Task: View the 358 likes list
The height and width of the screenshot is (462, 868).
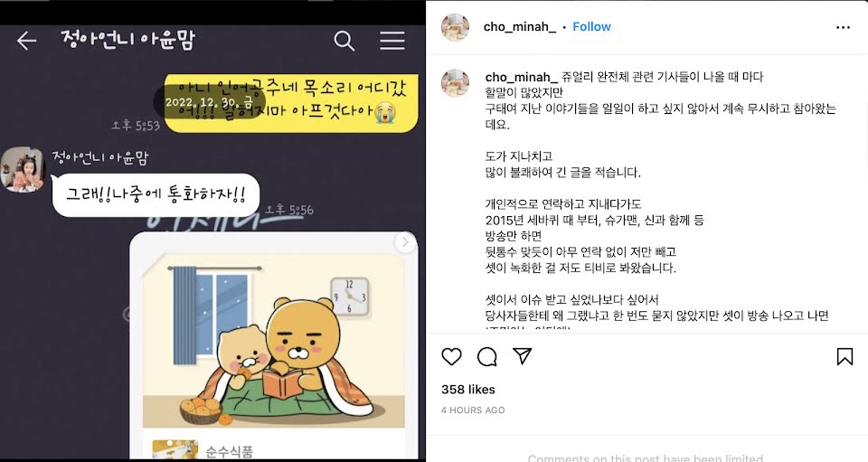Action: [468, 390]
